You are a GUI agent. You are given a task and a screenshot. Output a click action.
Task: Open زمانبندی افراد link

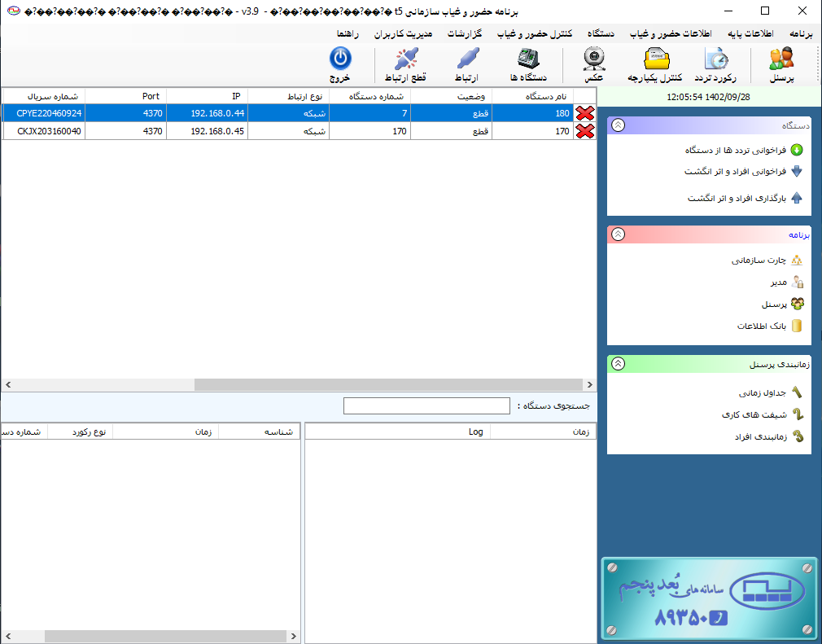pos(760,436)
